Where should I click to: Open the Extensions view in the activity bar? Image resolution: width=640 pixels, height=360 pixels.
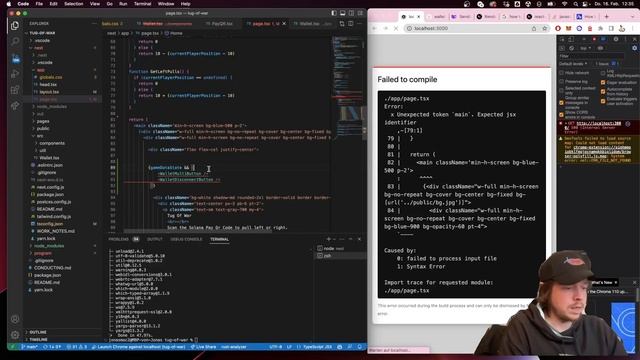coord(15,90)
